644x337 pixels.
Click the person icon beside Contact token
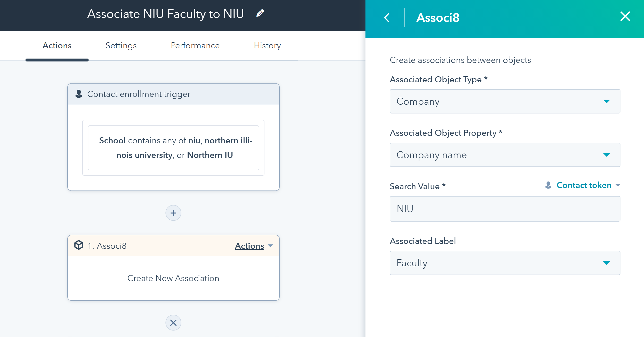tap(548, 185)
